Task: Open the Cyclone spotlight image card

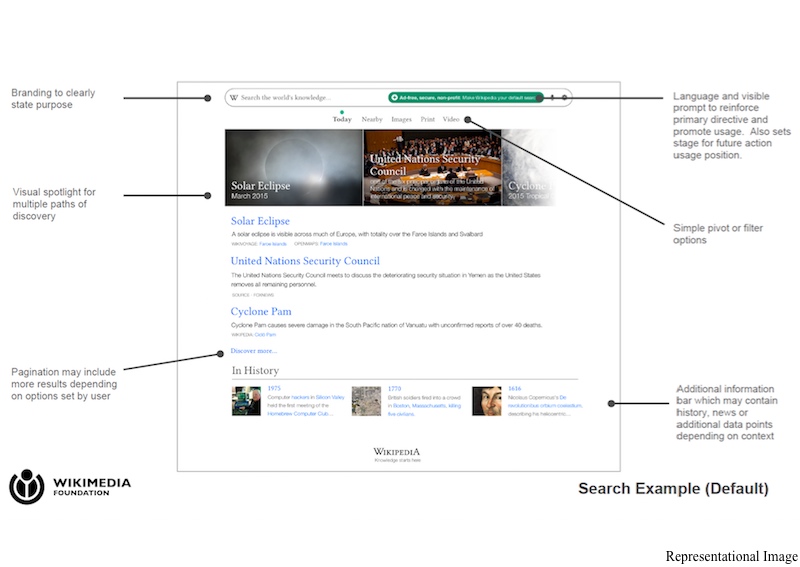Action: 529,167
